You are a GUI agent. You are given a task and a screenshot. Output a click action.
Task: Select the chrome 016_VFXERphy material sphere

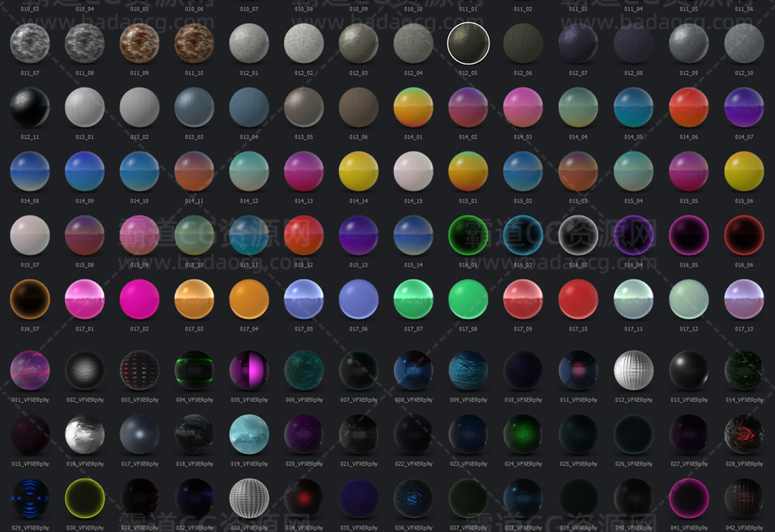pos(85,434)
